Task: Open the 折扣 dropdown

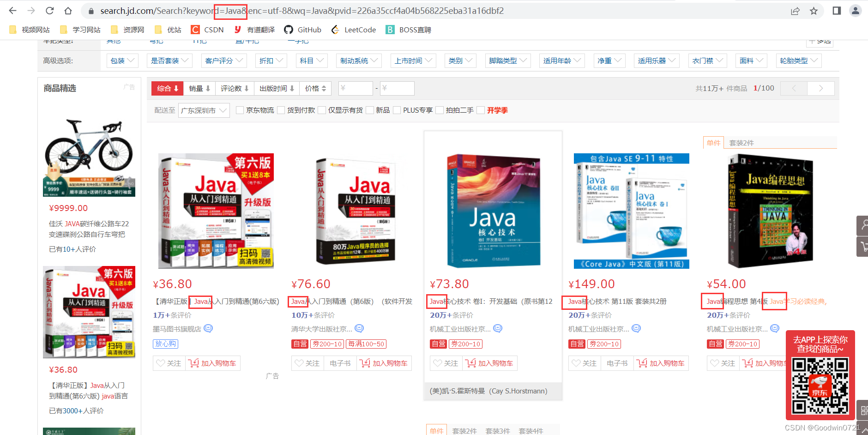Action: click(271, 60)
